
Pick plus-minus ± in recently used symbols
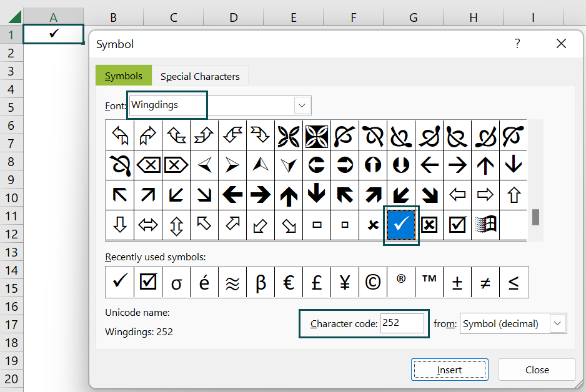(x=457, y=282)
